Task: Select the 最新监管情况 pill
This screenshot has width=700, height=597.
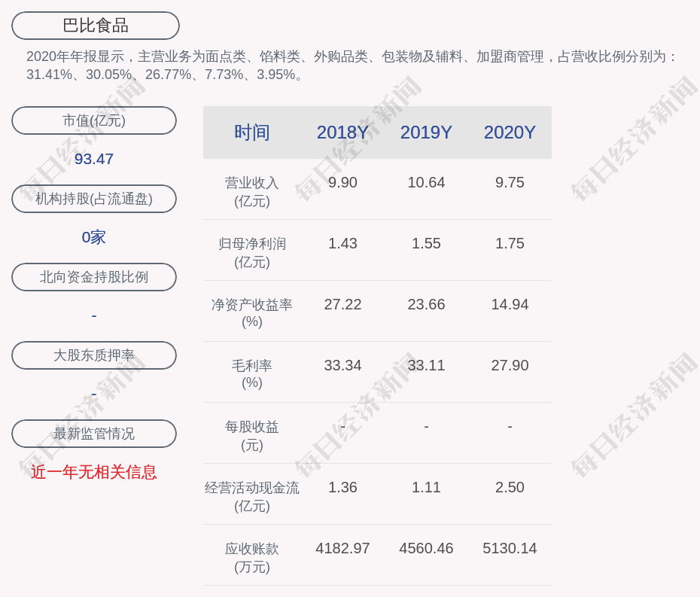Action: [94, 434]
